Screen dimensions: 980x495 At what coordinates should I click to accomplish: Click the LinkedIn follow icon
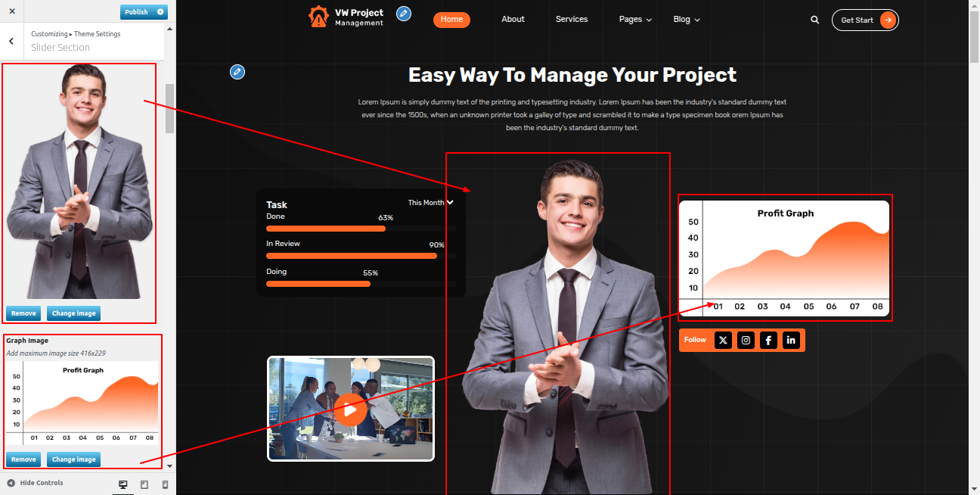[791, 341]
